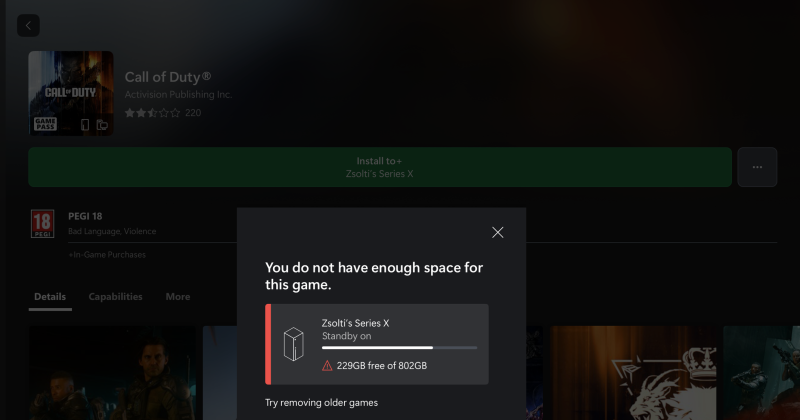Open the More tab
This screenshot has height=420, width=800.
coord(178,297)
